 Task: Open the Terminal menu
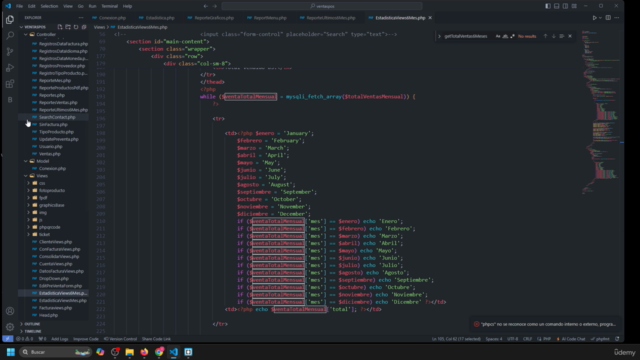pyautogui.click(x=109, y=6)
